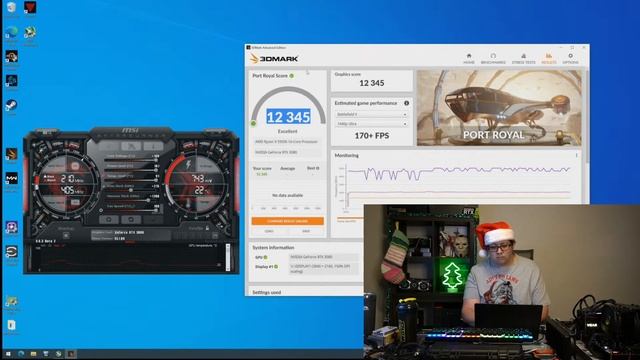The width and height of the screenshot is (640, 360).
Task: Expand the 1440p Ultra resolution dropdown
Action: point(371,124)
